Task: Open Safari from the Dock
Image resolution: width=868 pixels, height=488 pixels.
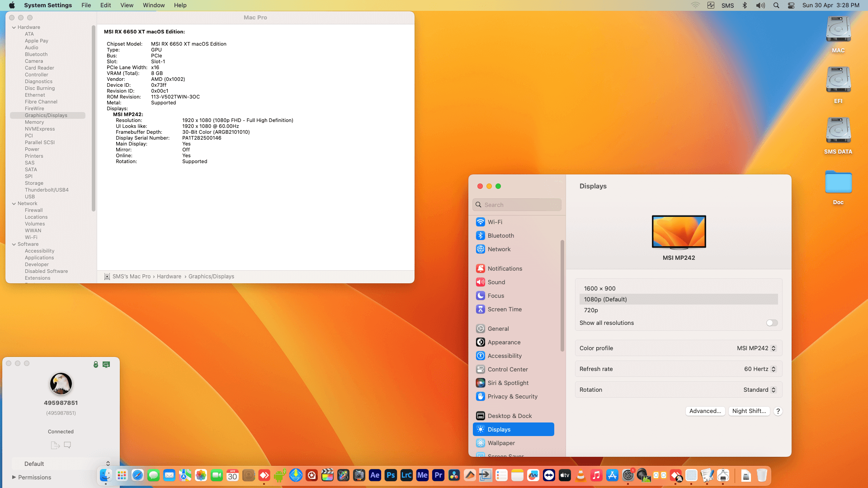Action: pyautogui.click(x=137, y=475)
